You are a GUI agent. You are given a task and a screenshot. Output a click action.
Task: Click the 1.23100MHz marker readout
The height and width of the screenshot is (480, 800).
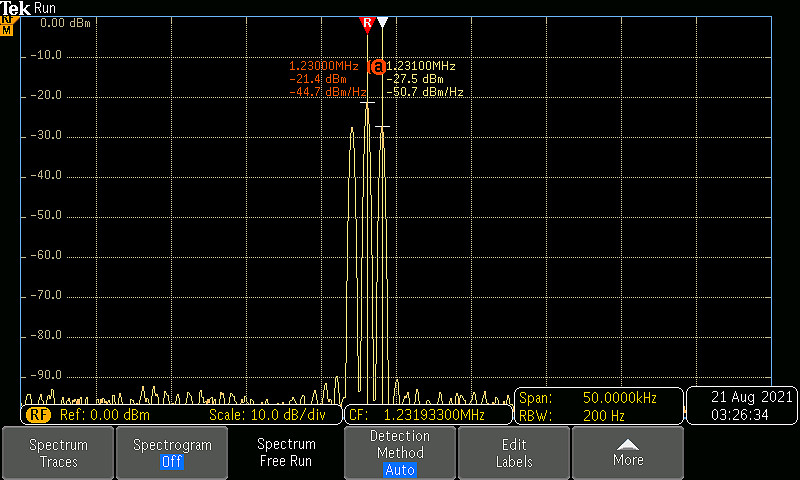pyautogui.click(x=421, y=66)
